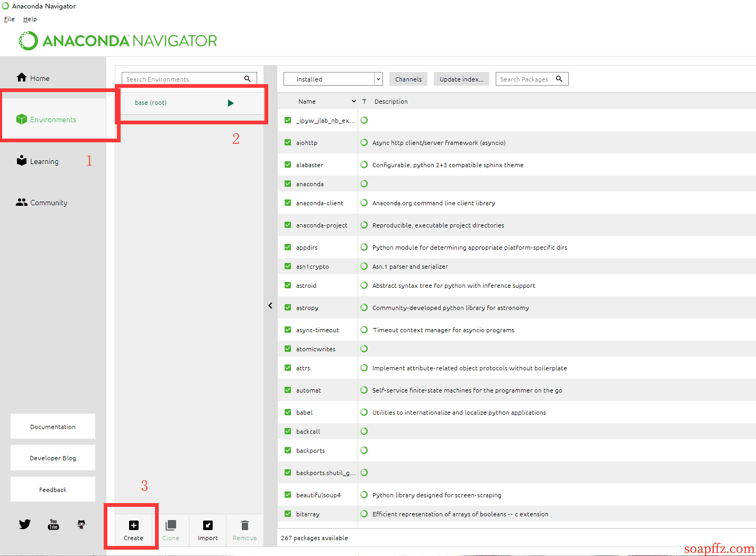Open the Environments section
The width and height of the screenshot is (756, 556).
tap(46, 120)
